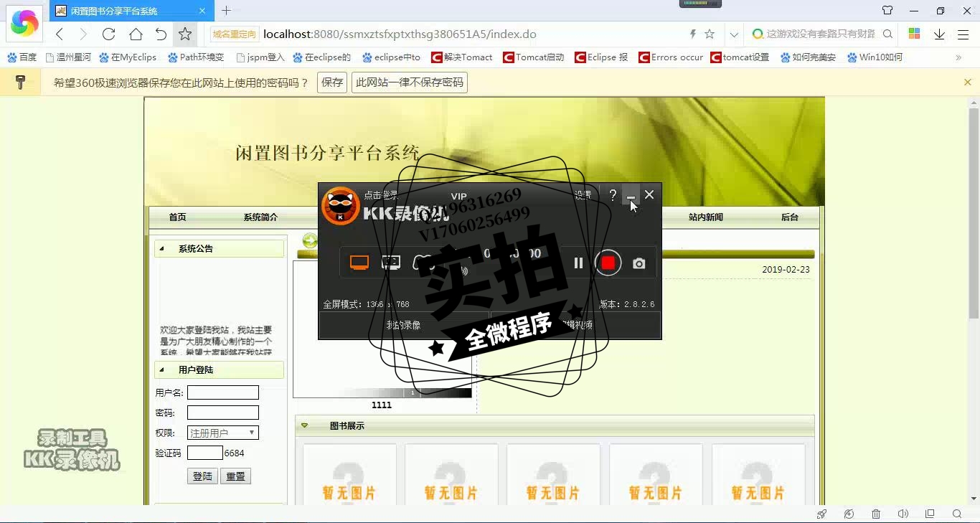Click the 重置 button

(x=235, y=476)
